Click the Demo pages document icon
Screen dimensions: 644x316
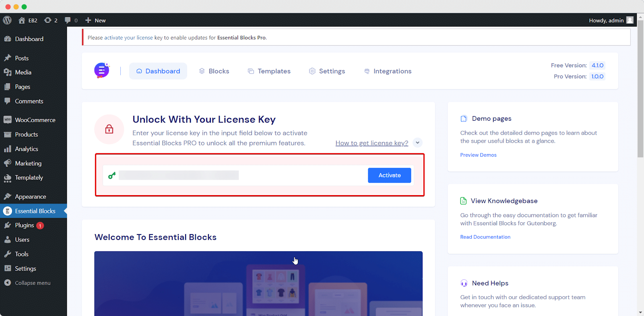click(x=464, y=118)
